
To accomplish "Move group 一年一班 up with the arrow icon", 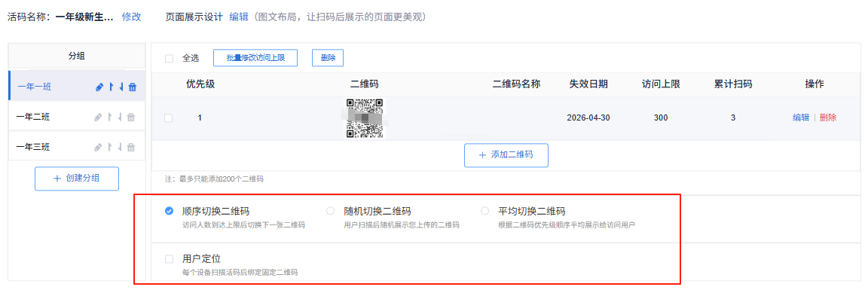I will (111, 87).
